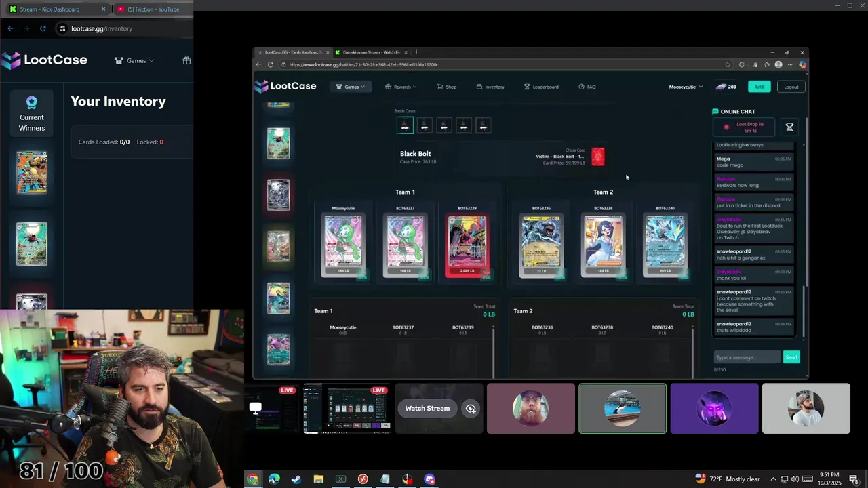Reload the inner lootcase battles page
Image resolution: width=868 pixels, height=488 pixels.
[x=271, y=64]
